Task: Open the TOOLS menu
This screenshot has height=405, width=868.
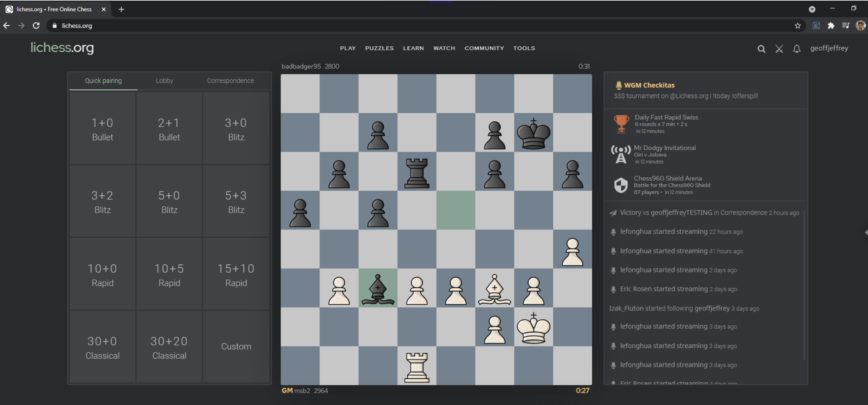Action: pyautogui.click(x=524, y=48)
